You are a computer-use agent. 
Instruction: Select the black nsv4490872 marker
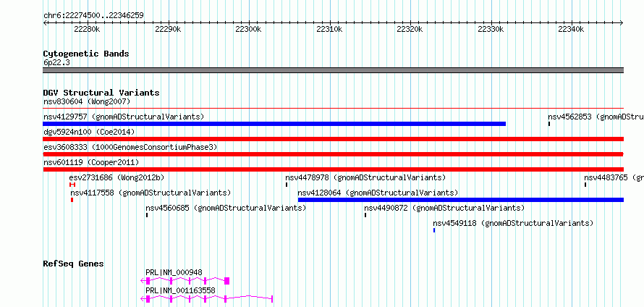pyautogui.click(x=365, y=215)
